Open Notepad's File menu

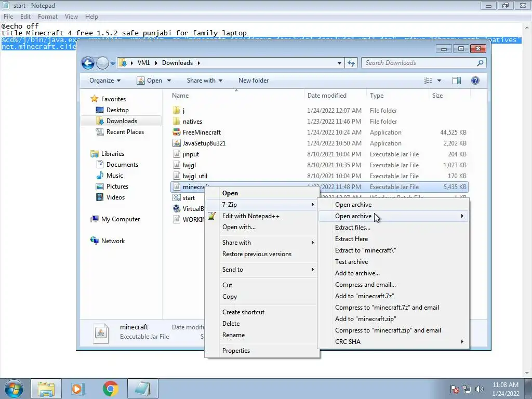[x=8, y=16]
